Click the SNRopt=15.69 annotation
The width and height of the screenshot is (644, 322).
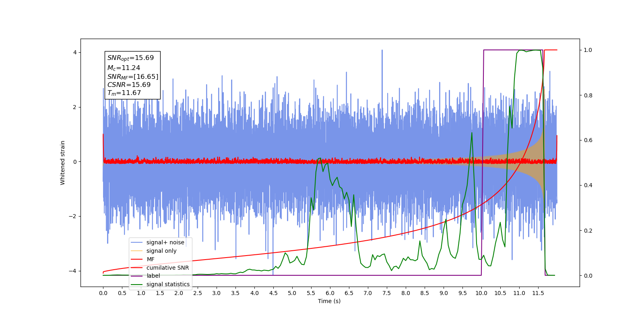pyautogui.click(x=130, y=58)
